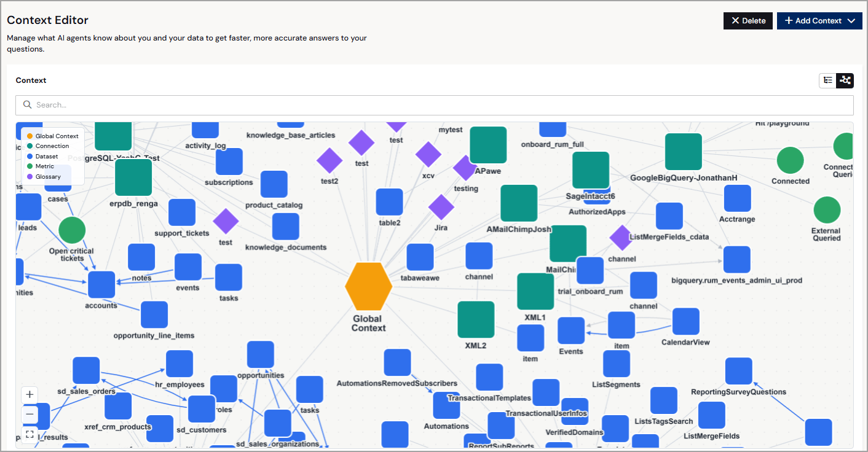Open the Add Context dropdown
This screenshot has height=452, width=868.
click(x=819, y=21)
